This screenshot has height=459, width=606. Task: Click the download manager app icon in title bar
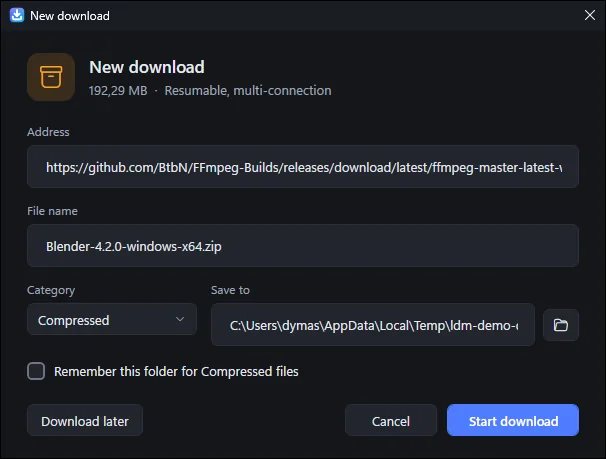(17, 15)
